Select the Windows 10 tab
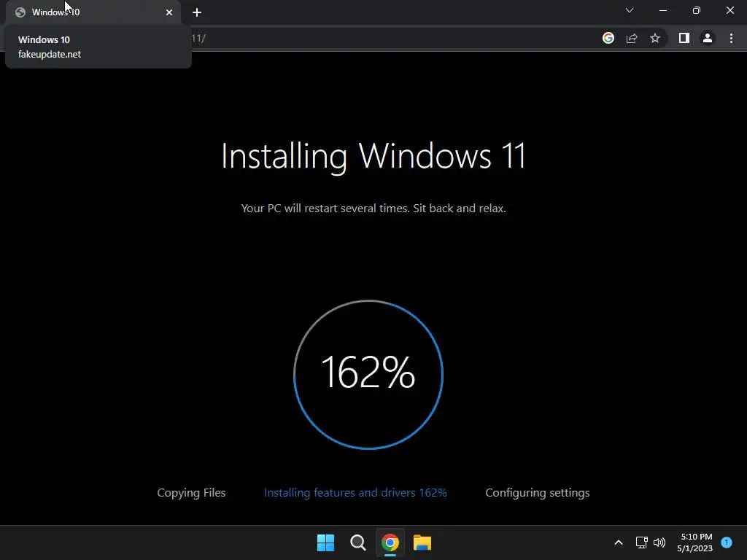This screenshot has width=747, height=560. pyautogui.click(x=93, y=12)
